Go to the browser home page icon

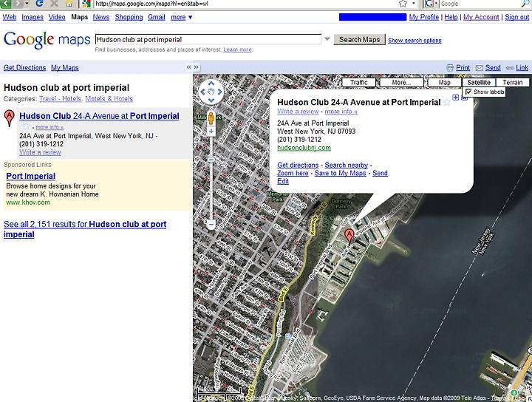click(69, 4)
